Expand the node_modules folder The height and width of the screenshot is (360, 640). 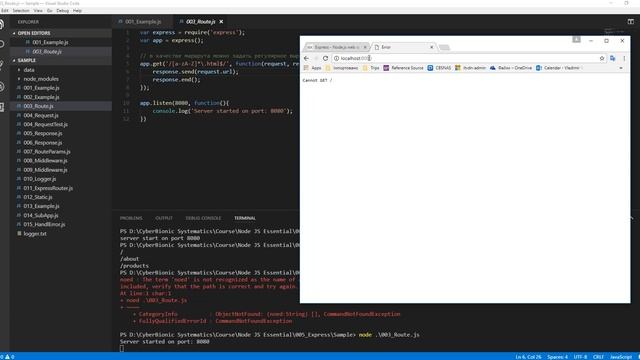[x=41, y=79]
